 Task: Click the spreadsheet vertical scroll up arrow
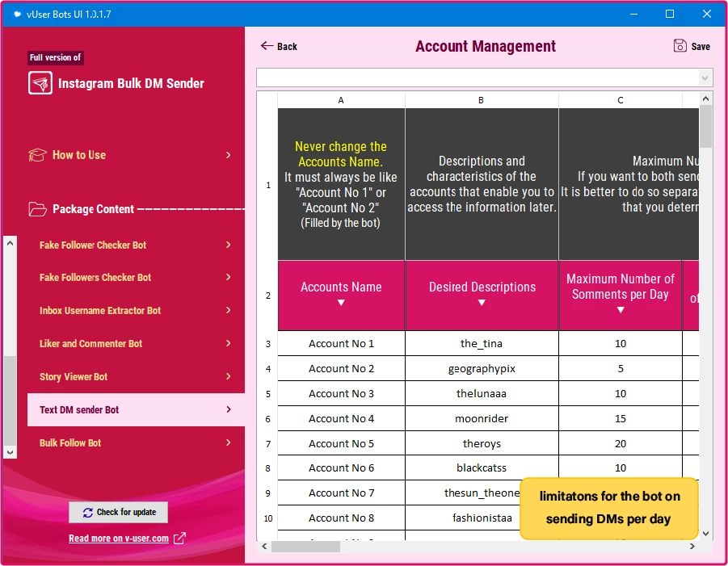click(x=705, y=99)
